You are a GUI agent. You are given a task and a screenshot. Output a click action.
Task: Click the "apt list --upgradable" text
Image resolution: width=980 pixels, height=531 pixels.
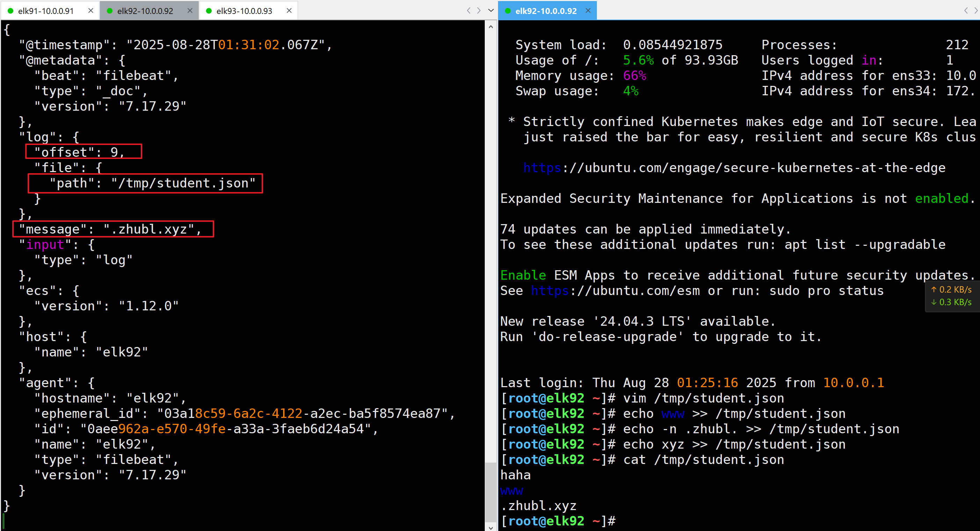(865, 245)
